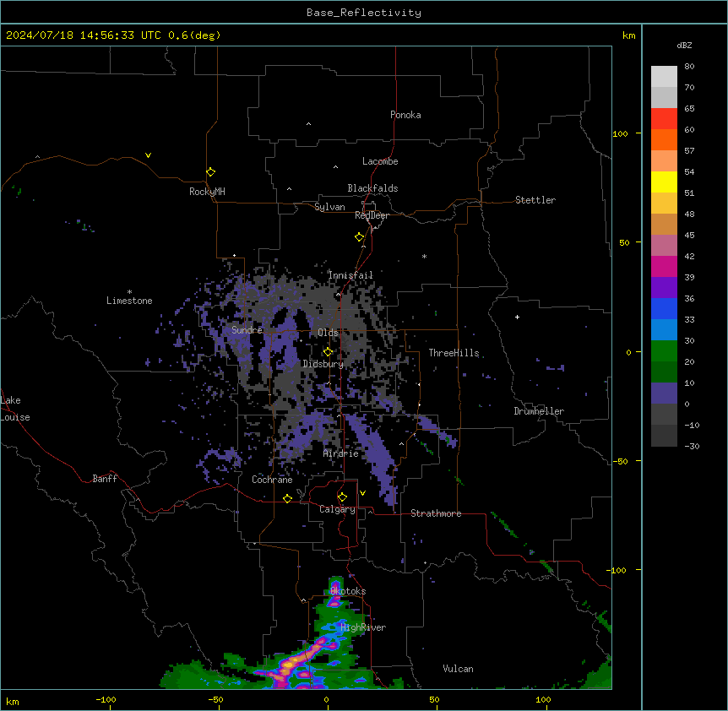Screen dimensions: 728x711
Task: Click the Drumheller label
Action: click(539, 411)
